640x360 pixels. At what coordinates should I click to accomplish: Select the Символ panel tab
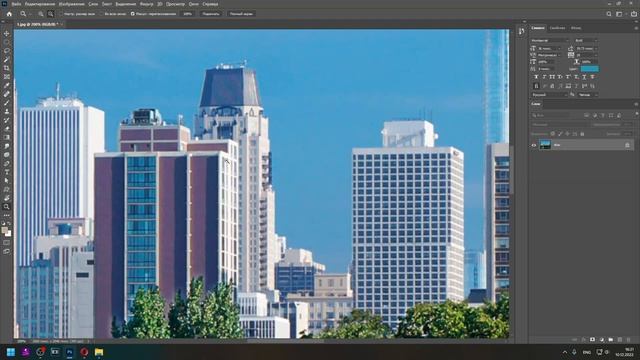tap(538, 28)
